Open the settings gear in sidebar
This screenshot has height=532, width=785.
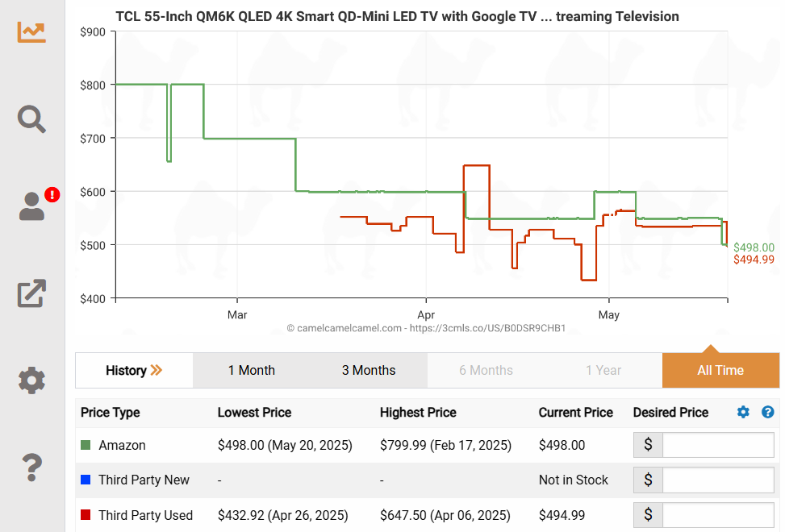32,380
